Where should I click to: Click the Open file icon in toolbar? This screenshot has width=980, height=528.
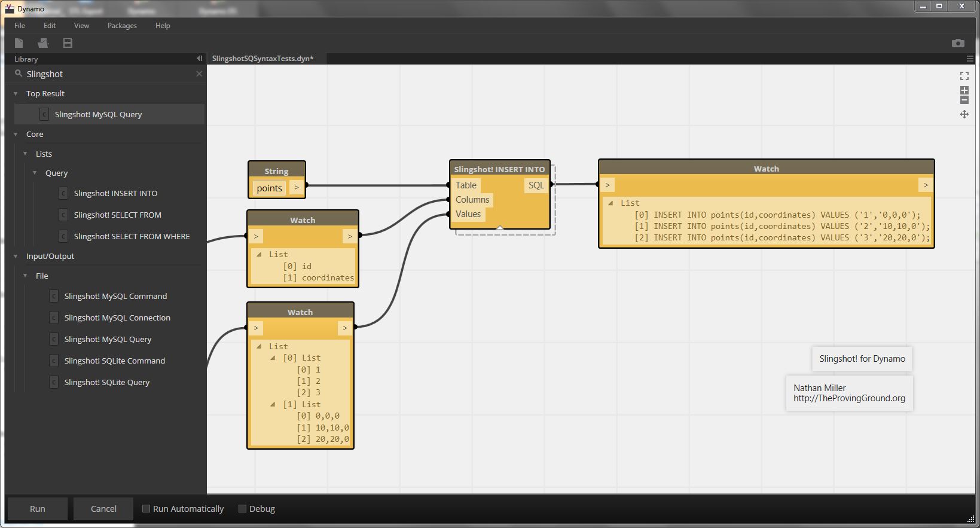tap(43, 43)
